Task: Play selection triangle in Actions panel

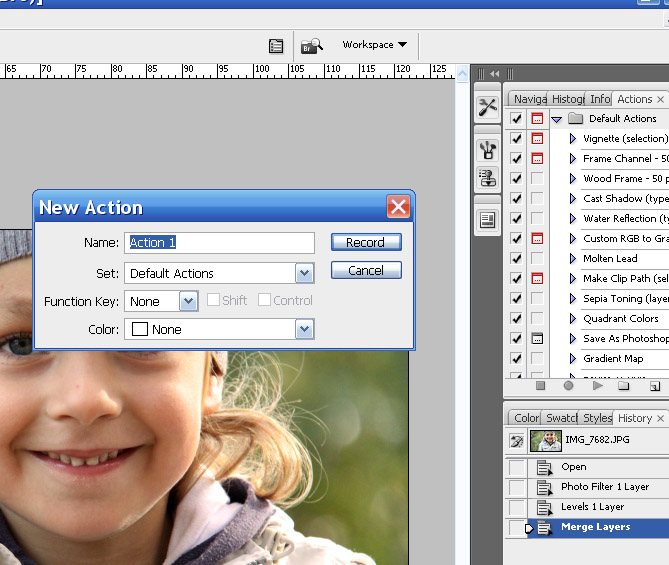Action: coord(597,386)
